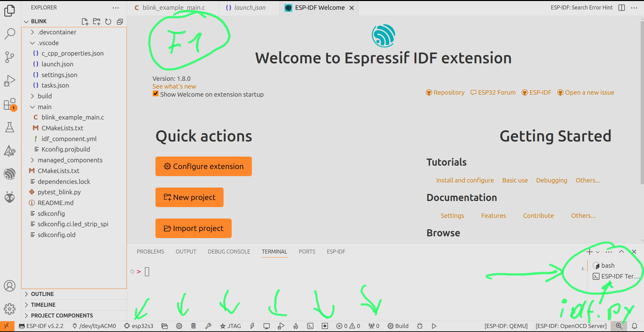Click the monitor device icon in status bar
The height and width of the screenshot is (332, 644).
(267, 326)
